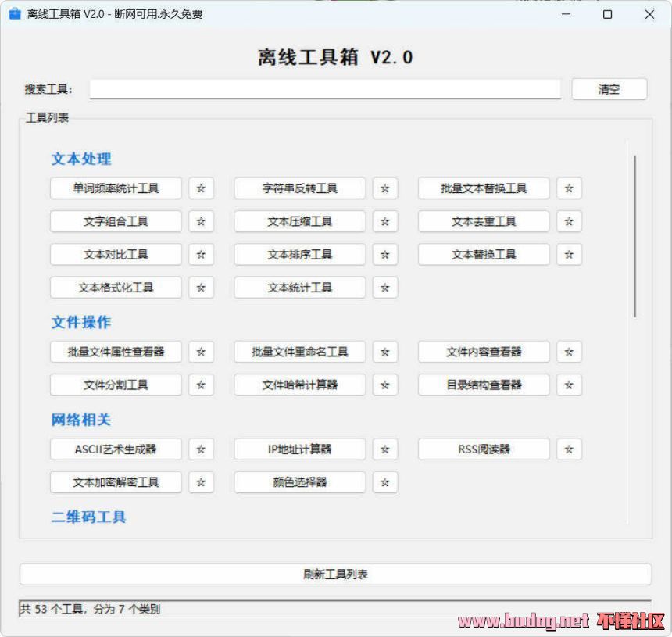Click star next to 批量文本替换工具
Screen dimensions: 672x637
point(569,188)
